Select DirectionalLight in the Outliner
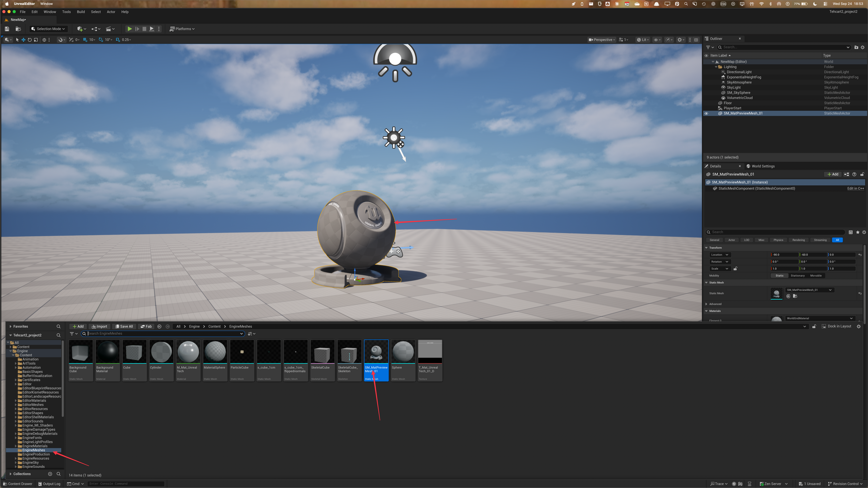The height and width of the screenshot is (488, 868). pos(739,72)
